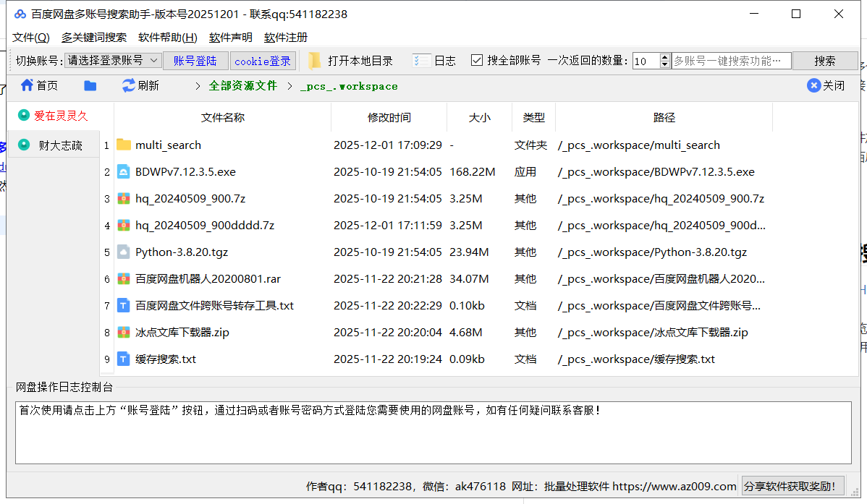Image resolution: width=867 pixels, height=504 pixels.
Task: Increase the return count stepper value
Action: pyautogui.click(x=664, y=57)
